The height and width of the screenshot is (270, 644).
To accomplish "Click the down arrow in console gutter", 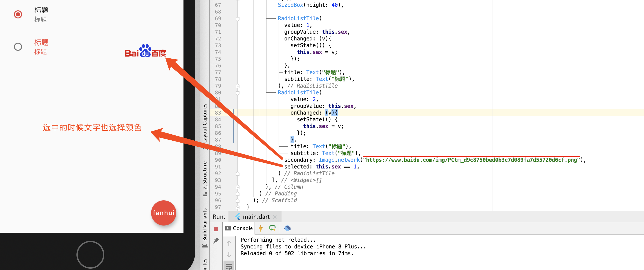I will [x=229, y=255].
